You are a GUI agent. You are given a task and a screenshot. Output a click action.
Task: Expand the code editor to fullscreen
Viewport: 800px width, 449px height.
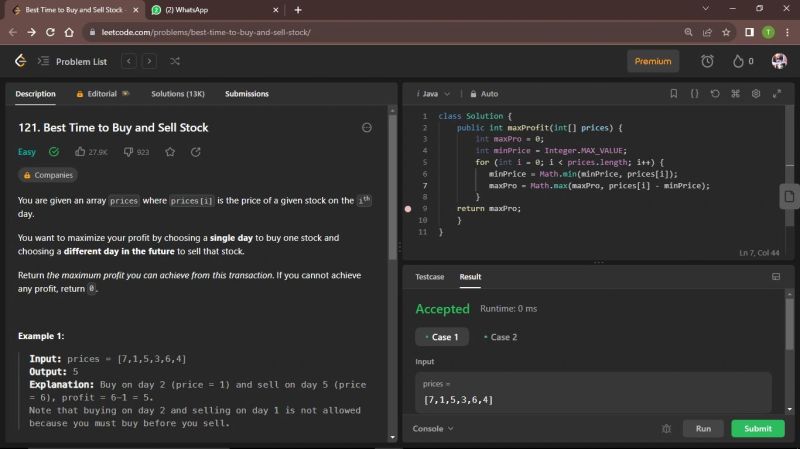(775, 94)
